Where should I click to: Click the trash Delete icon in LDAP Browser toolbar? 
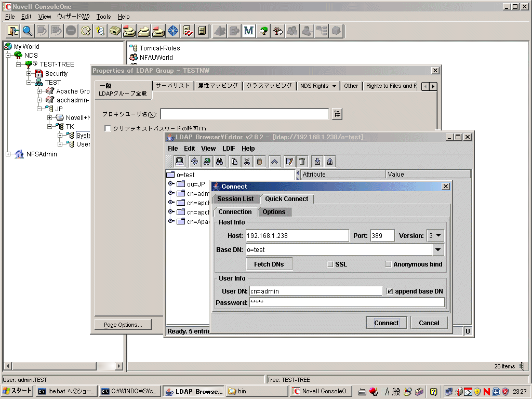[302, 162]
